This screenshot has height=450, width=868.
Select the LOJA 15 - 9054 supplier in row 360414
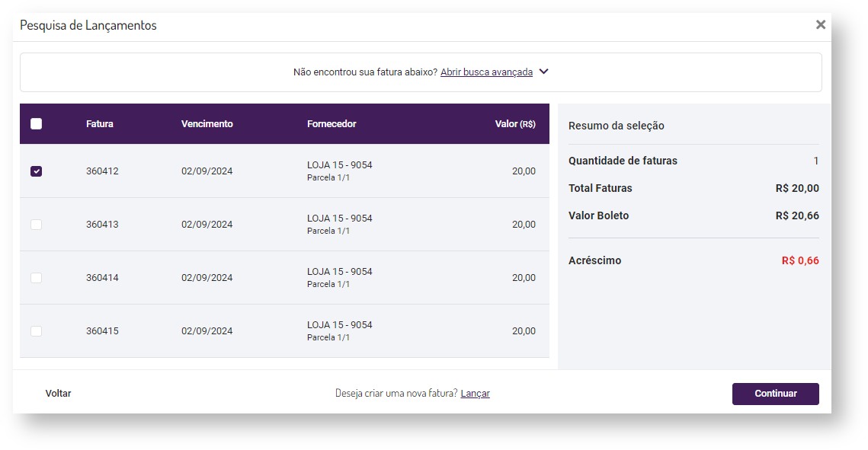339,272
